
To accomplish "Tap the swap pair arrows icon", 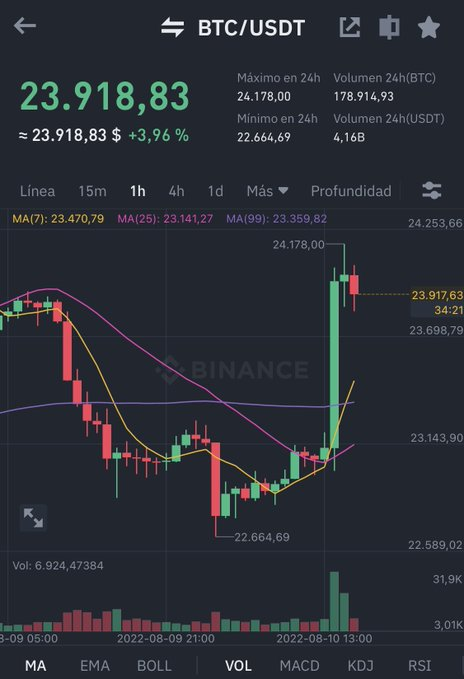I will 173,27.
